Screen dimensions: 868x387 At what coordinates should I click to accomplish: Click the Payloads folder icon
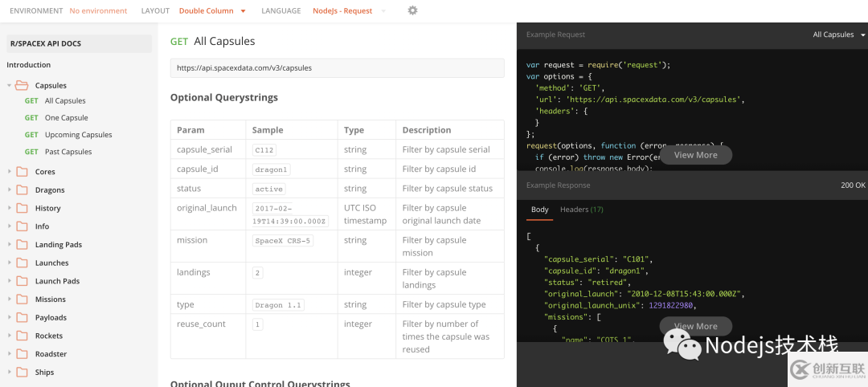click(22, 317)
